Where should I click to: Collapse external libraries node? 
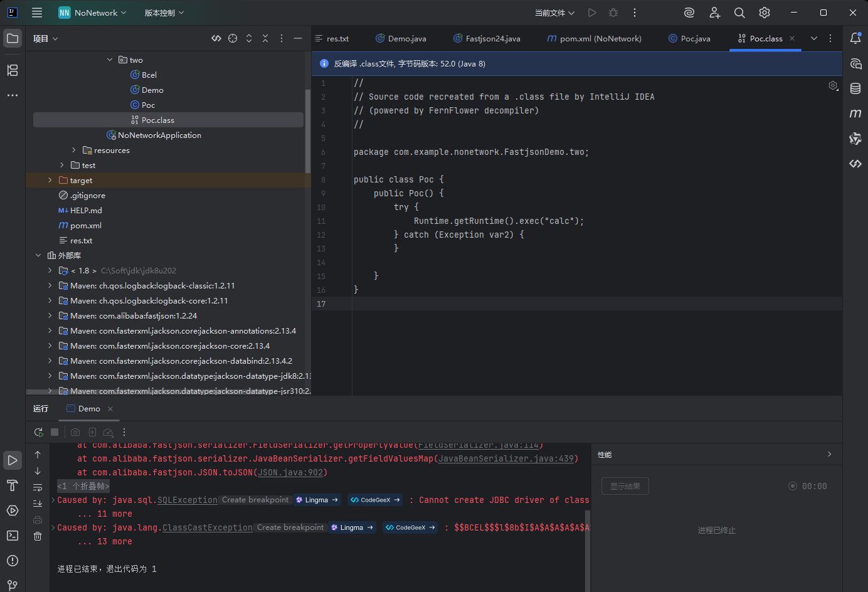coord(38,255)
